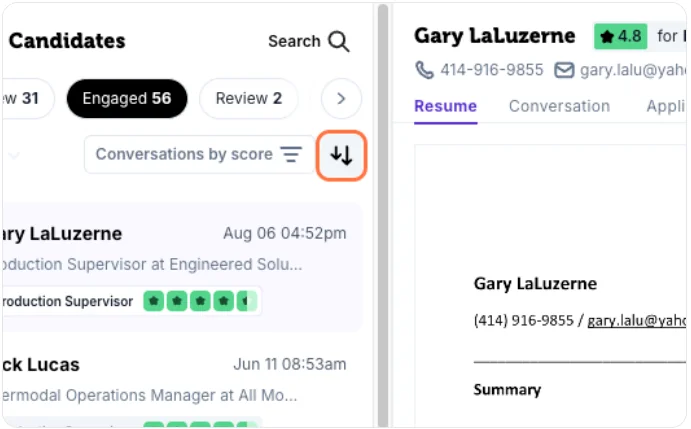The image size is (691, 429).
Task: Toggle sort order arrows button
Action: [341, 155]
